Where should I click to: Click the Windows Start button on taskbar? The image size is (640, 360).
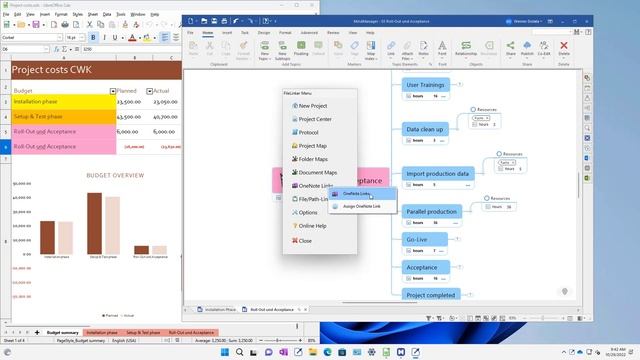224,352
